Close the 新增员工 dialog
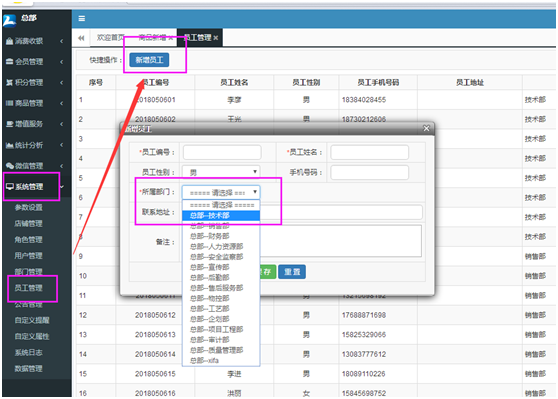This screenshot has height=399, width=558. pyautogui.click(x=426, y=128)
